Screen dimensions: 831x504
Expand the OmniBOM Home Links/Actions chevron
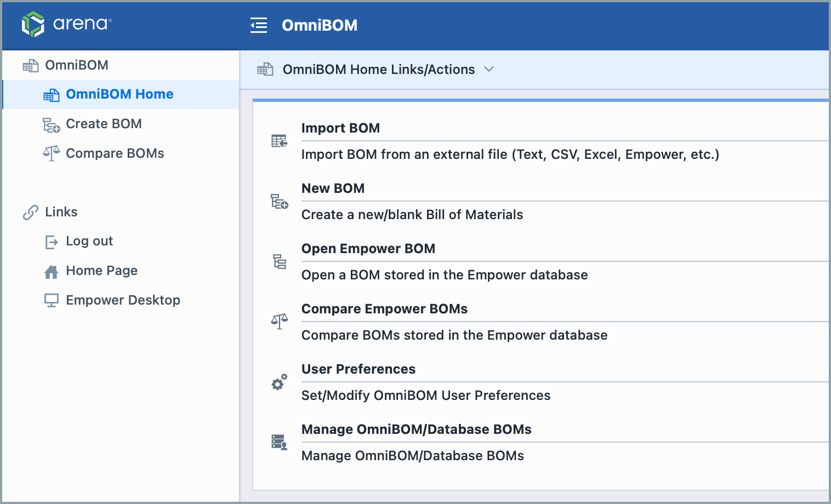click(489, 70)
